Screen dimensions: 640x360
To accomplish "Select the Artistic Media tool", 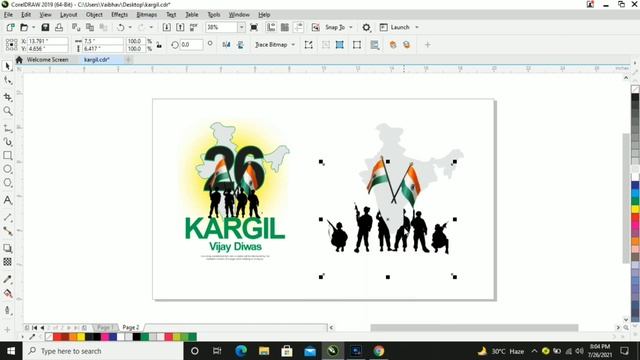I will (x=7, y=142).
